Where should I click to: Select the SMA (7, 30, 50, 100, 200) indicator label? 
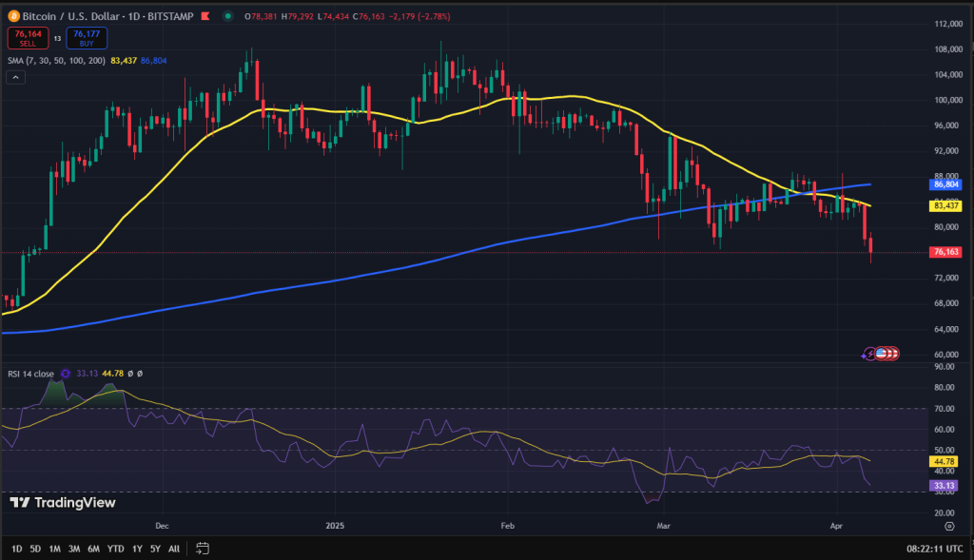56,61
